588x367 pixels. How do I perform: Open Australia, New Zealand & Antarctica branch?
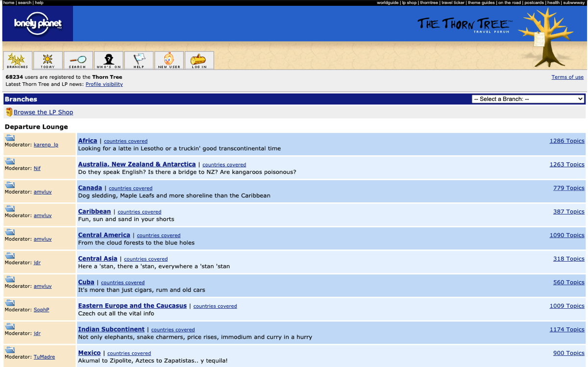click(x=137, y=164)
